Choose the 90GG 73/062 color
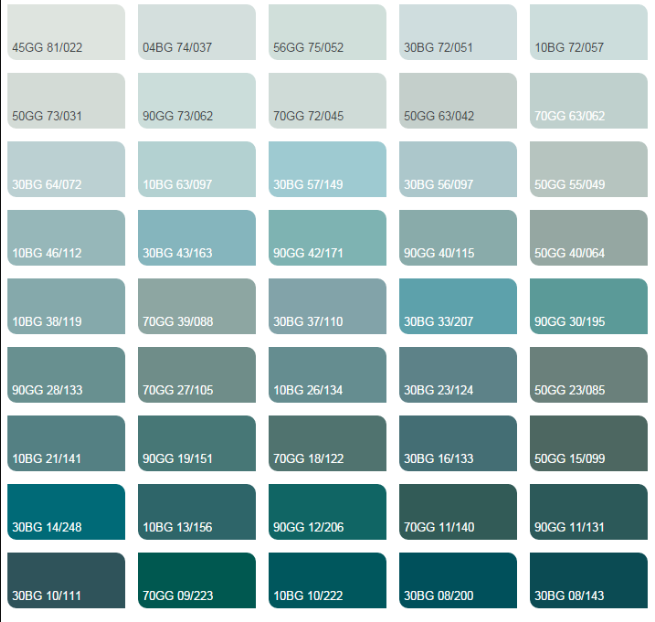655x622 pixels. 197,101
